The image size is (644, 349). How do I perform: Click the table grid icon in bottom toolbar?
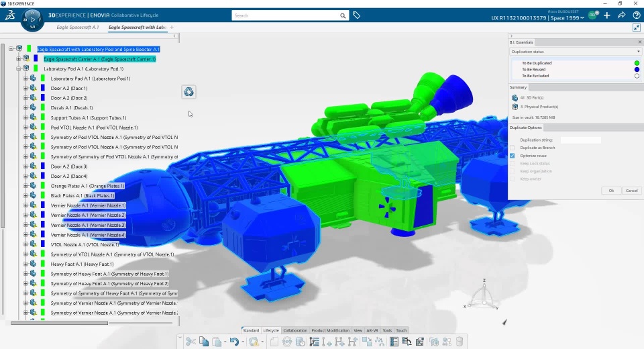[420, 341]
